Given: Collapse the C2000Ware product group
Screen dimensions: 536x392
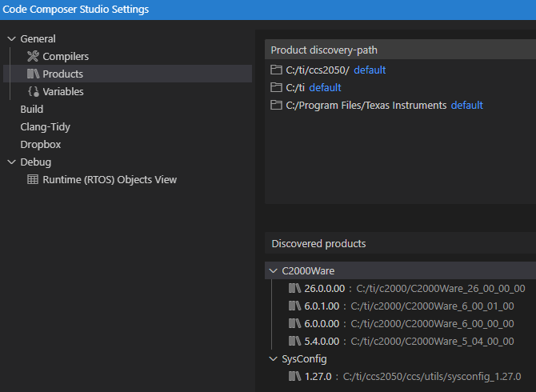Looking at the screenshot, I should click(273, 271).
